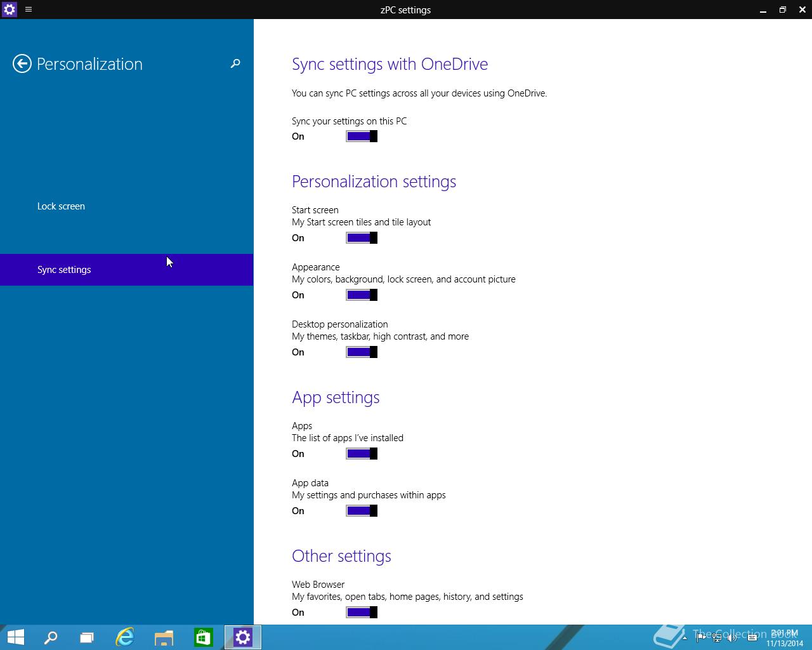This screenshot has height=650, width=812.
Task: Click the Personalization heading
Action: pos(89,64)
